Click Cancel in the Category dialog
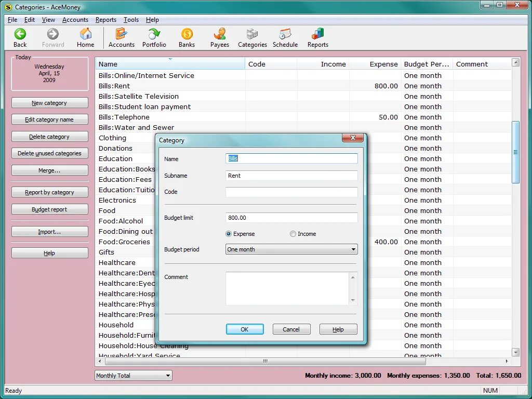The image size is (532, 399). click(291, 329)
